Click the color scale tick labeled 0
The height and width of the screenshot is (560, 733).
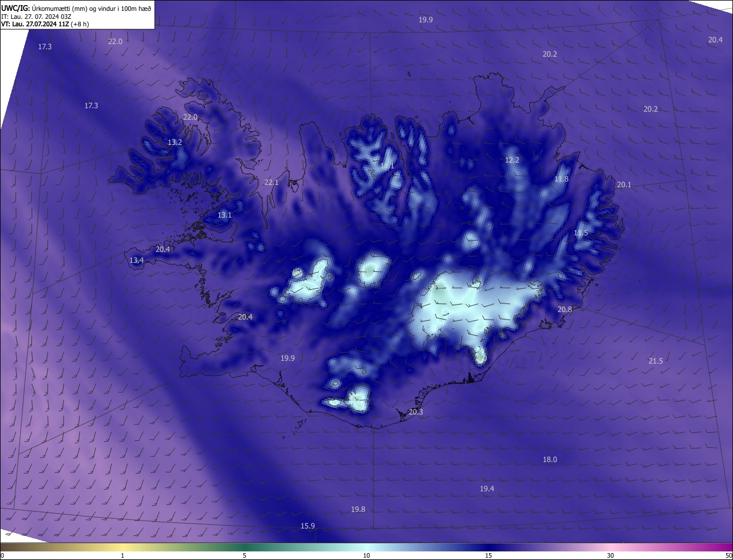[x=2, y=555]
